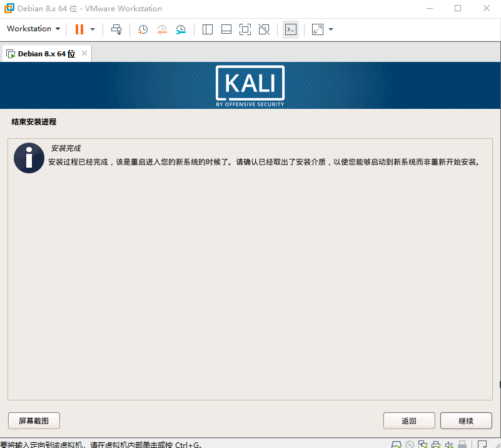Click the 结束安装进程 title text

coord(34,122)
